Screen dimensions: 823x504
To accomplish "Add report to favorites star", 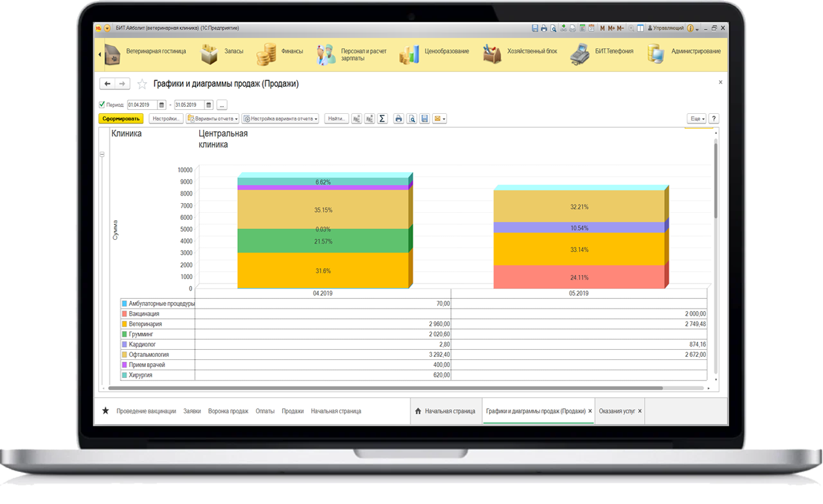I will tap(142, 84).
